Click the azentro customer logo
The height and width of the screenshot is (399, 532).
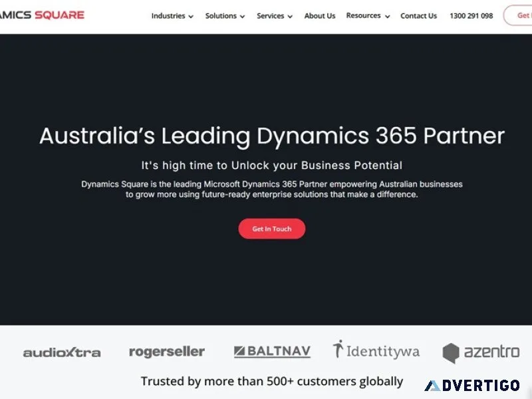(481, 352)
